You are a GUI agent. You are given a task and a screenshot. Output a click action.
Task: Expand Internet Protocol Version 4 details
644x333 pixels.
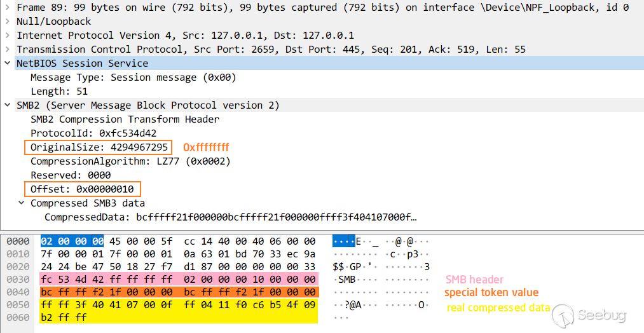[7, 36]
